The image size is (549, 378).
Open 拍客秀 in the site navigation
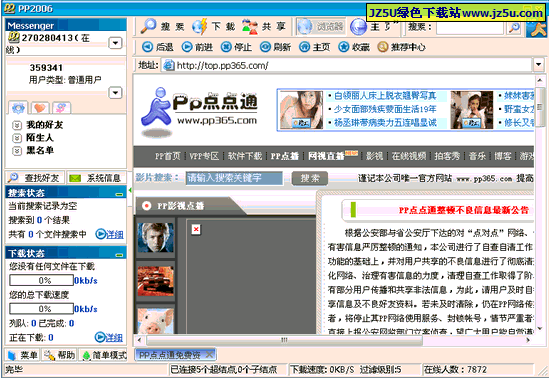click(447, 156)
